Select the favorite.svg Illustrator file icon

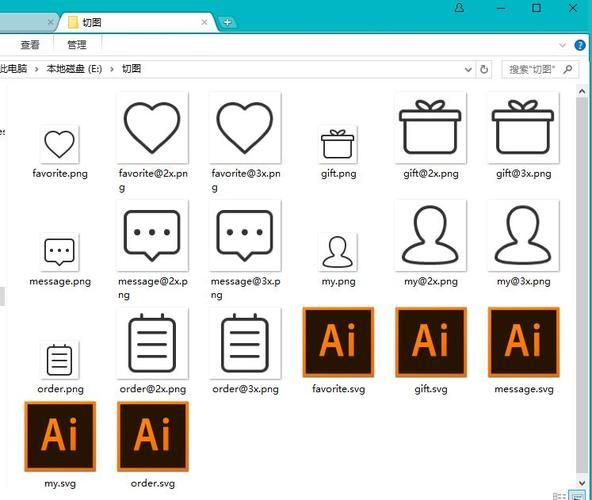pyautogui.click(x=338, y=342)
